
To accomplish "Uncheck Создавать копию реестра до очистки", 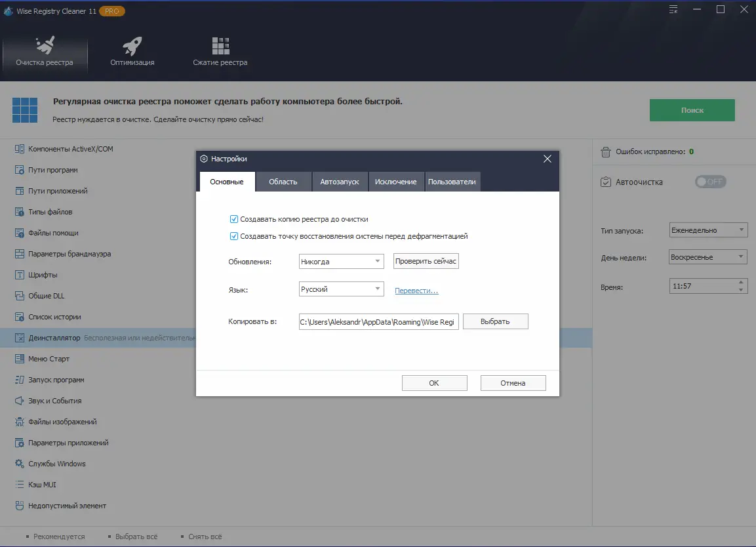I will click(234, 219).
